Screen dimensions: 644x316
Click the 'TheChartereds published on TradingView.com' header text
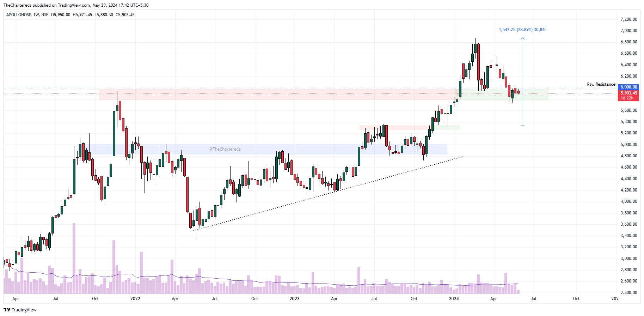(47, 5)
